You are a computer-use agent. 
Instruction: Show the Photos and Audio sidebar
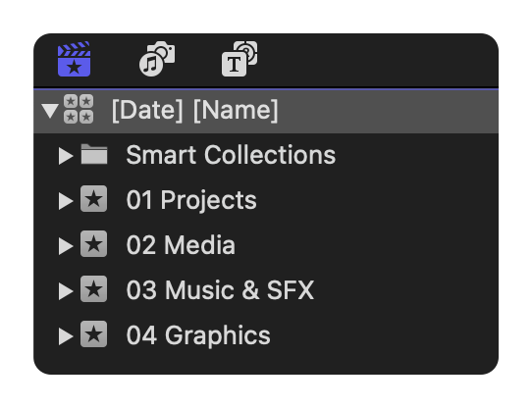click(x=157, y=59)
